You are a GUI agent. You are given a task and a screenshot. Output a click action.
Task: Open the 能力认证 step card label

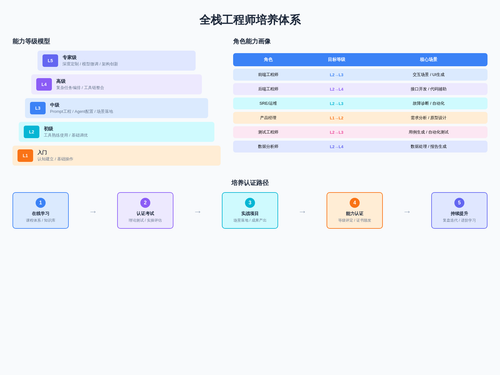click(355, 213)
